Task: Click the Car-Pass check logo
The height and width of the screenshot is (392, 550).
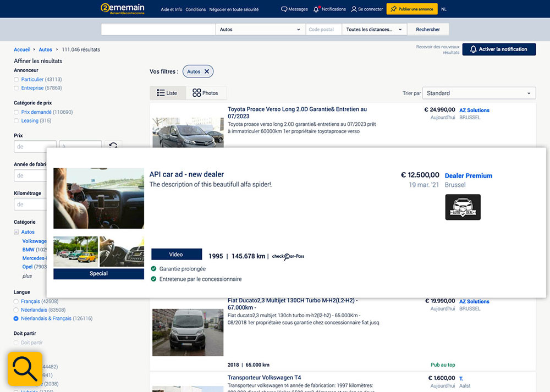Action: point(288,256)
